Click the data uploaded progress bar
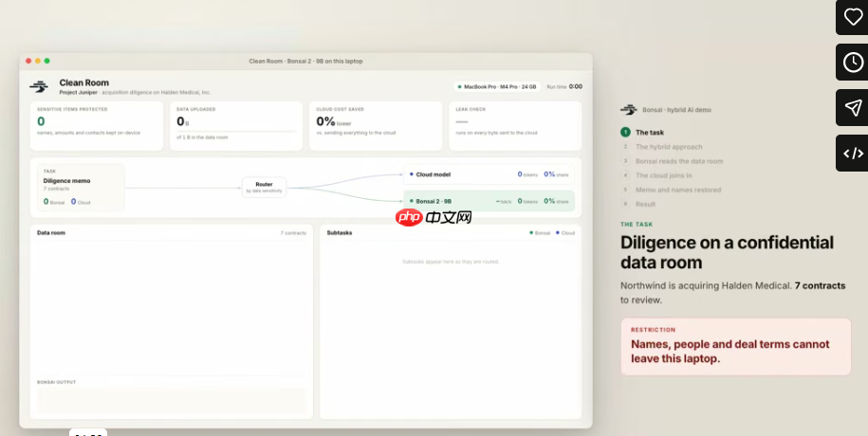Image resolution: width=868 pixels, height=436 pixels. 236,132
